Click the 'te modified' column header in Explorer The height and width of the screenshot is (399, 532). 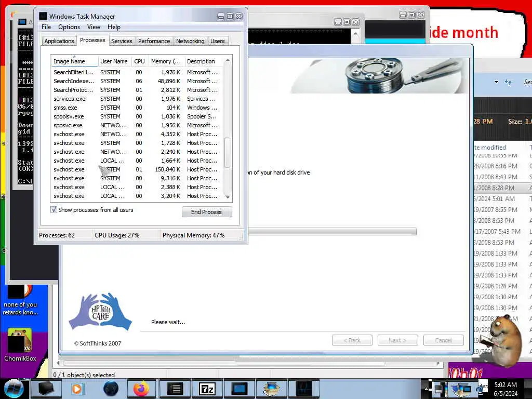[x=490, y=147]
